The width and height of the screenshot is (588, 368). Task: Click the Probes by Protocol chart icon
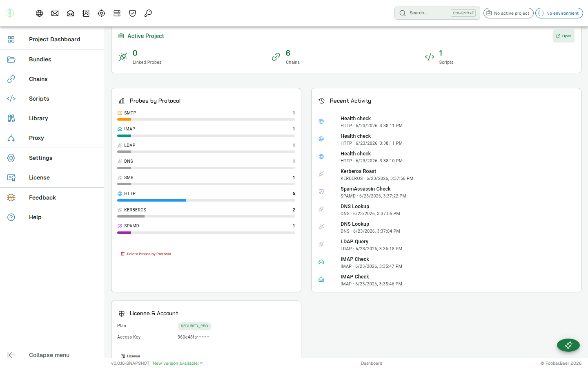(x=121, y=101)
